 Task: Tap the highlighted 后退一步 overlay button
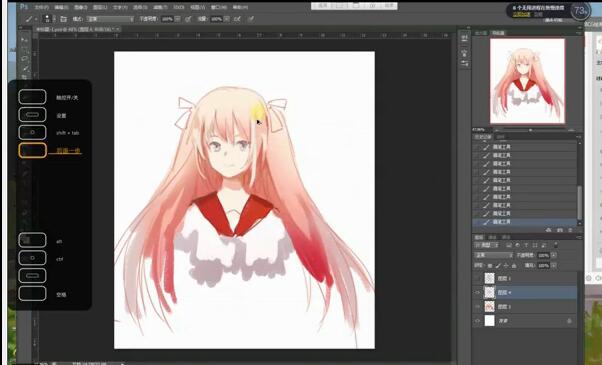(32, 150)
